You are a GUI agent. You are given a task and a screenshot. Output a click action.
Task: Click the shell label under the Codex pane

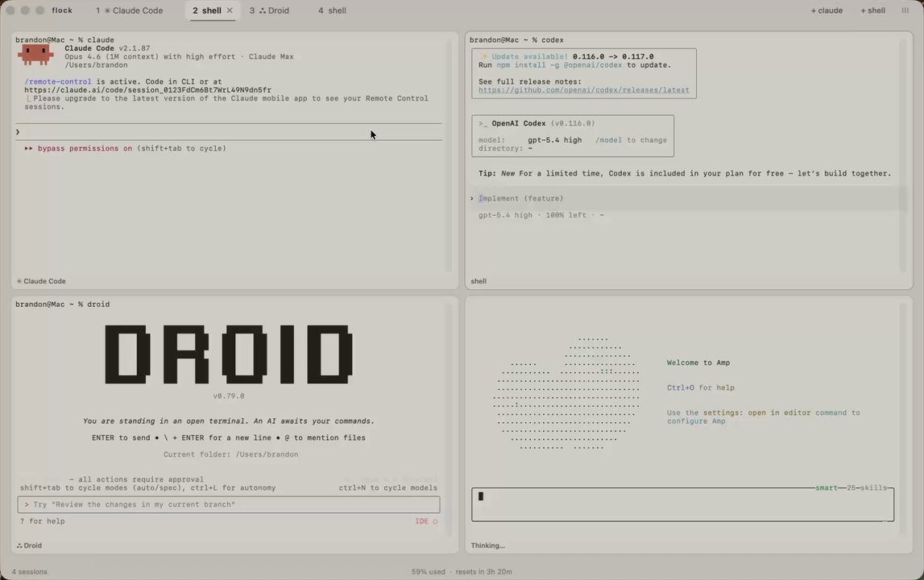(x=479, y=281)
